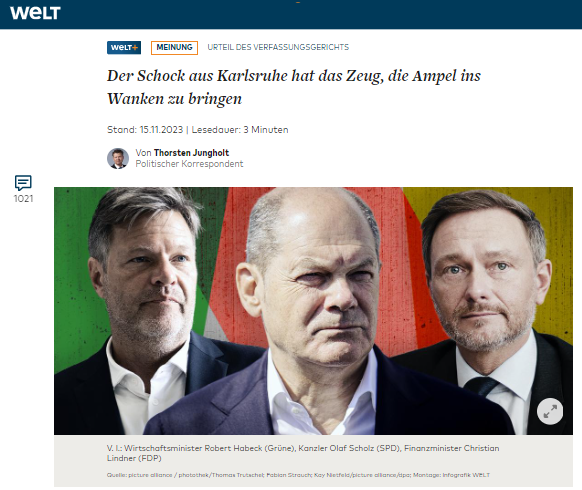582x490 pixels.
Task: Click the image caption naming Habeck, Scholz, Lindner
Action: [x=303, y=453]
